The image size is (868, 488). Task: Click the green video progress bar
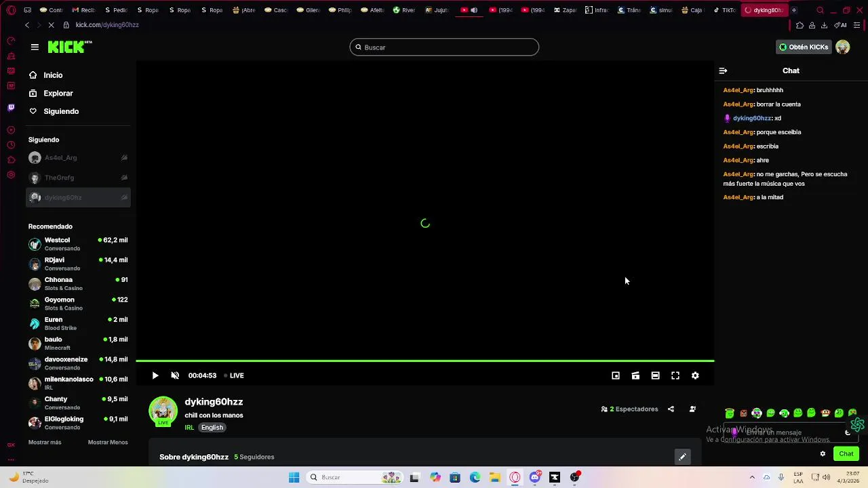coord(425,361)
